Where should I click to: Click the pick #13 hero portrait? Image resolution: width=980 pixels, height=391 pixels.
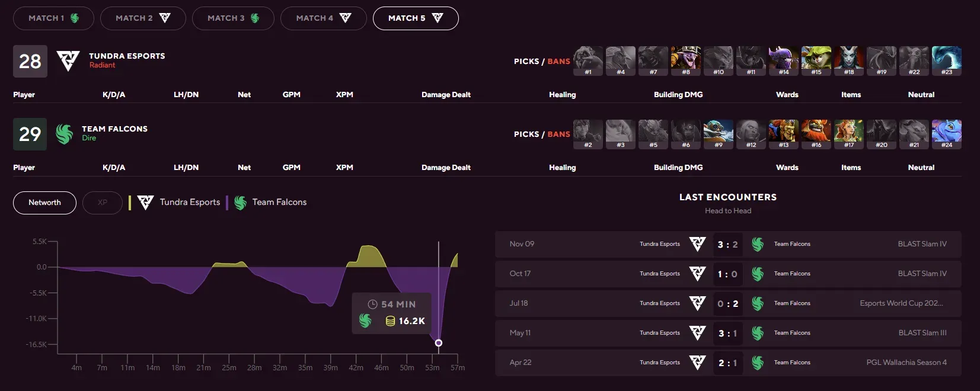[x=783, y=133]
